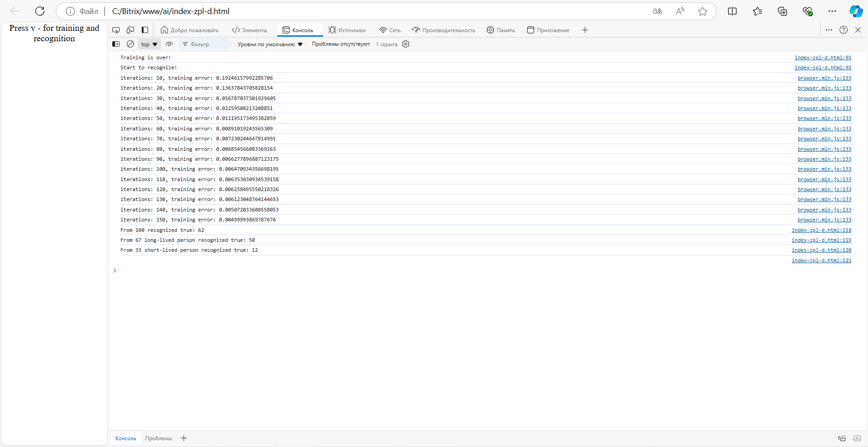
Task: Toggle device emulation icon in DevTools
Action: pos(130,30)
